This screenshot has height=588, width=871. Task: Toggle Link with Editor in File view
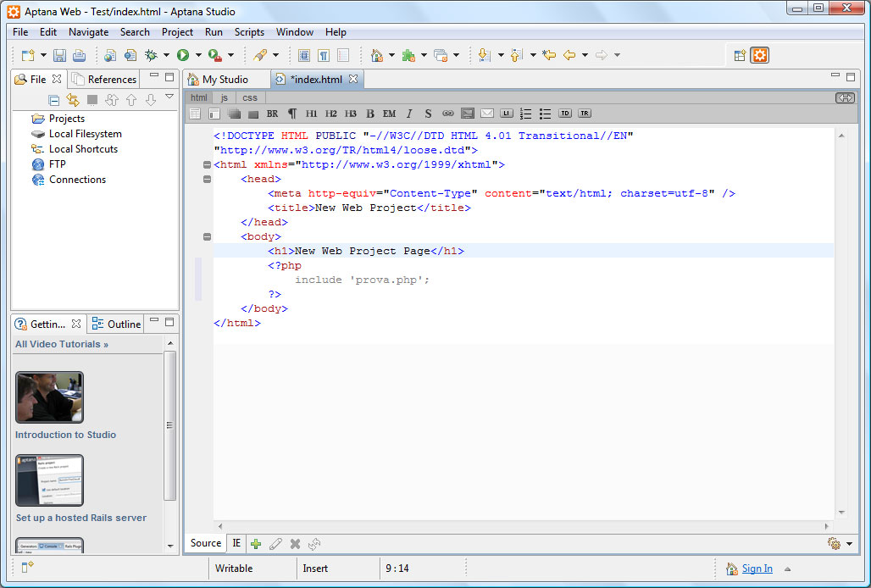[73, 100]
